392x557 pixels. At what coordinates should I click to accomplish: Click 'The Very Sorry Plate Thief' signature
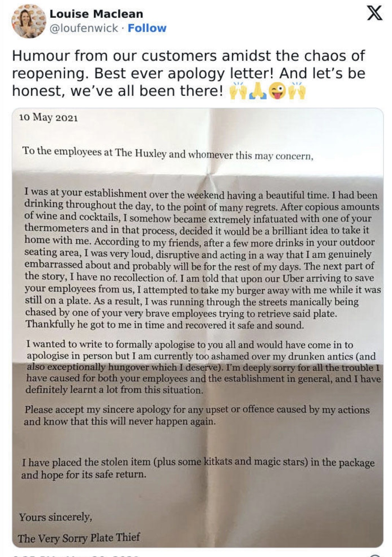click(x=79, y=538)
